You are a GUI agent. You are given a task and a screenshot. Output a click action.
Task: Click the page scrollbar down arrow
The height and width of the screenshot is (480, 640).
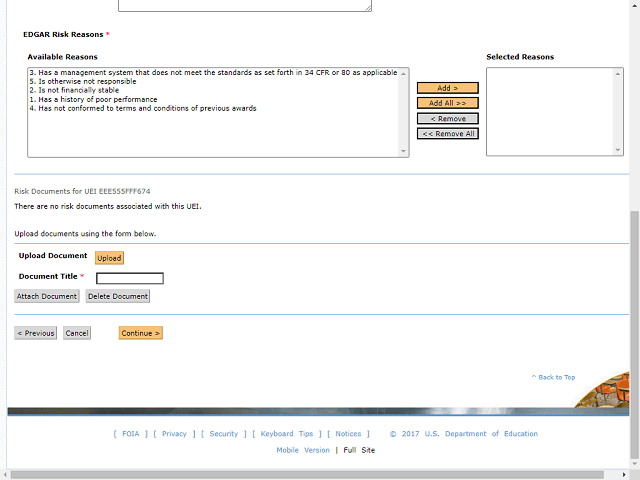pos(635,464)
